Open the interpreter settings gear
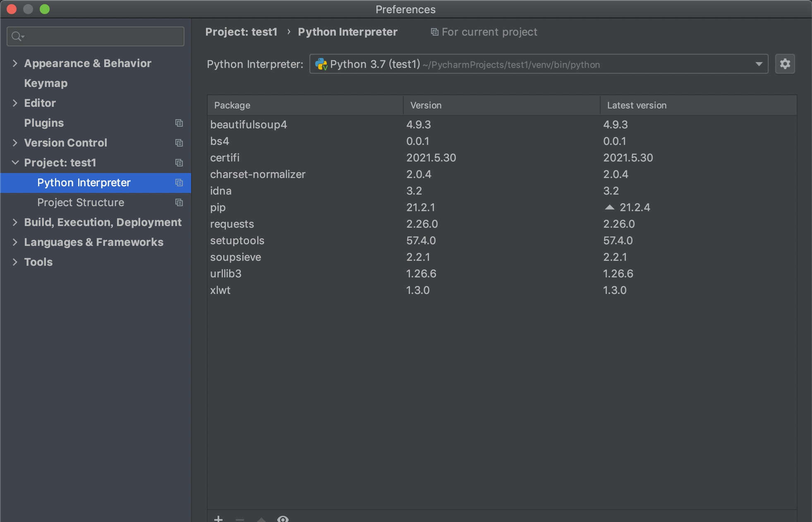The image size is (812, 522). pyautogui.click(x=785, y=64)
